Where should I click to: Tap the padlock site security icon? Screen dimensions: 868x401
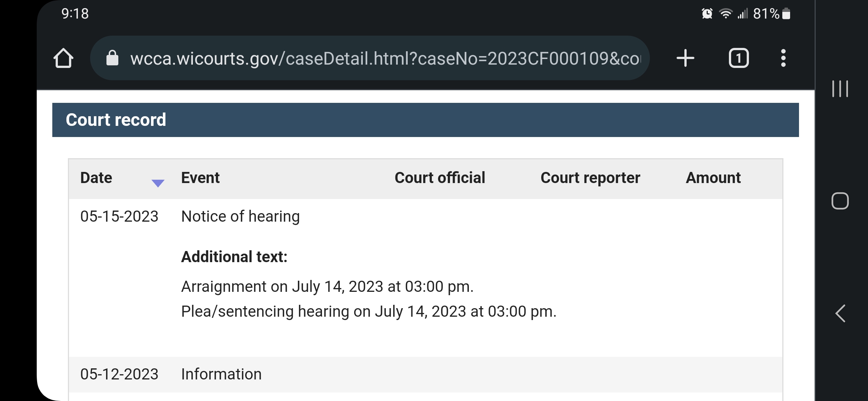pos(112,58)
